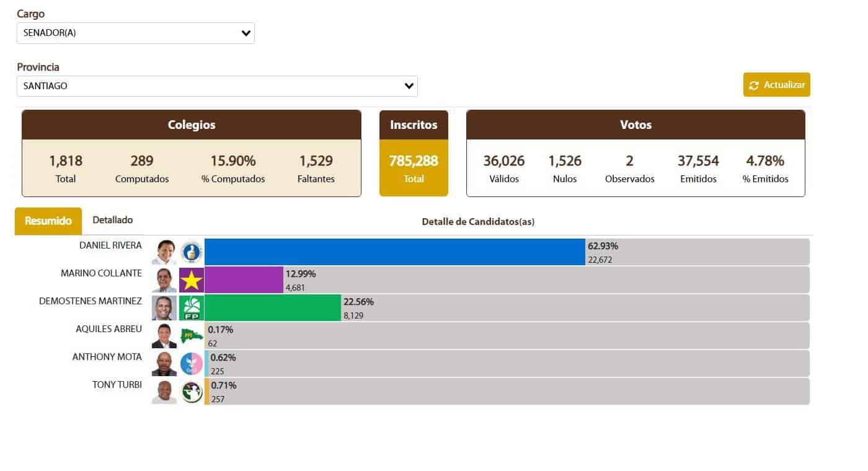Click the ANTHONY MOTA candidate name
The height and width of the screenshot is (471, 868).
pyautogui.click(x=107, y=357)
